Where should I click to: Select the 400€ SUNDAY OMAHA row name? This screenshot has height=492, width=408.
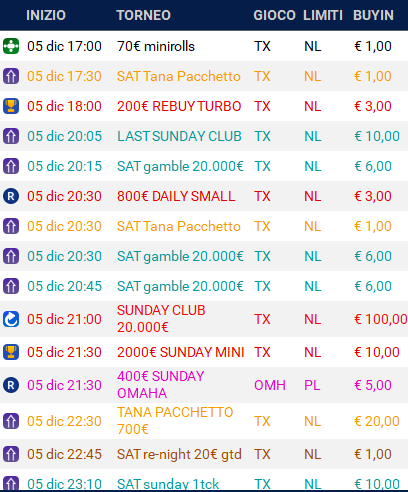click(160, 385)
